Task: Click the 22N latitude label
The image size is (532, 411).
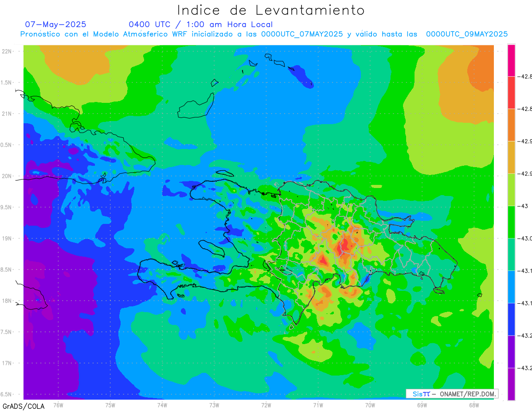Action: [8, 51]
